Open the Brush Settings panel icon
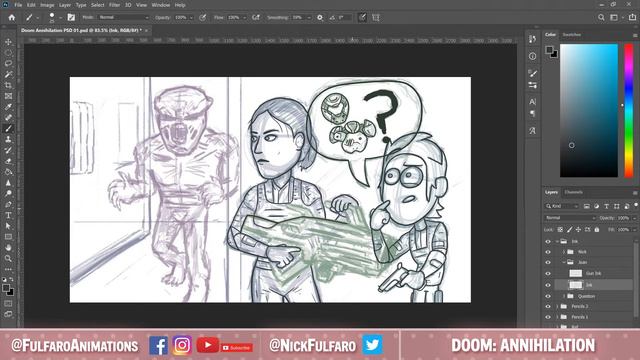The image size is (640, 360). [532, 73]
